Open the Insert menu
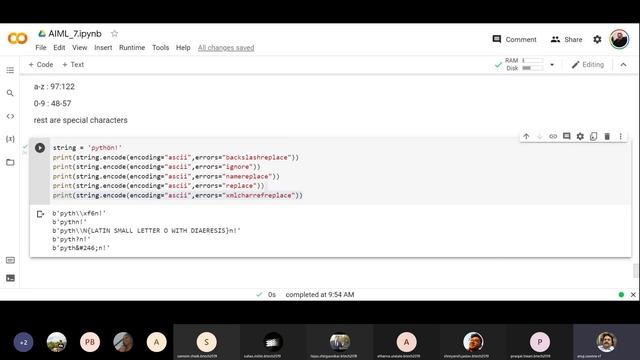Image resolution: width=640 pixels, height=360 pixels. coord(103,47)
